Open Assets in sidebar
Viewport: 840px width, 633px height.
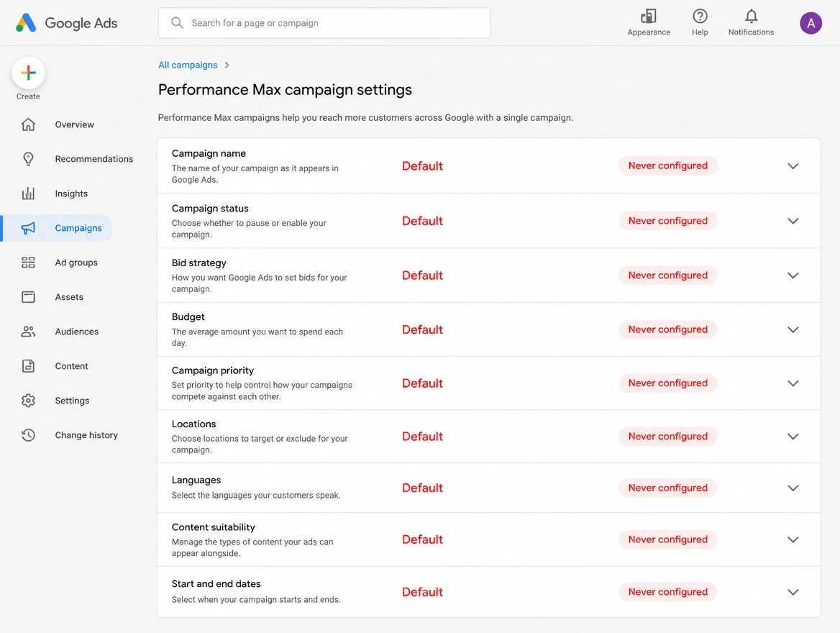click(69, 297)
